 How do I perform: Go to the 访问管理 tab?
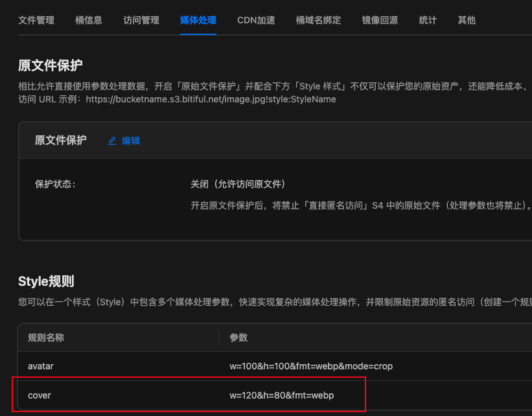click(141, 20)
